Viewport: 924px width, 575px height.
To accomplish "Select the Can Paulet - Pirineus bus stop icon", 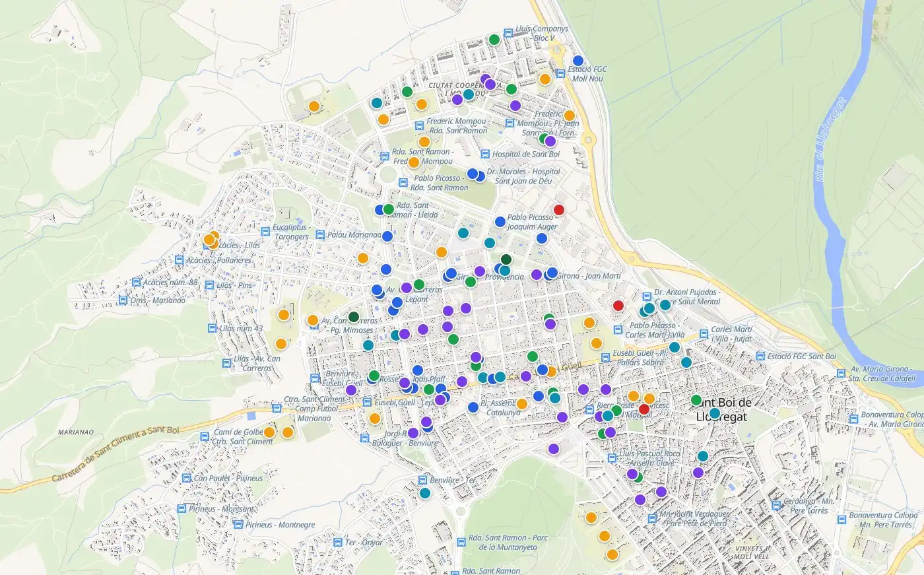I will coord(187,478).
